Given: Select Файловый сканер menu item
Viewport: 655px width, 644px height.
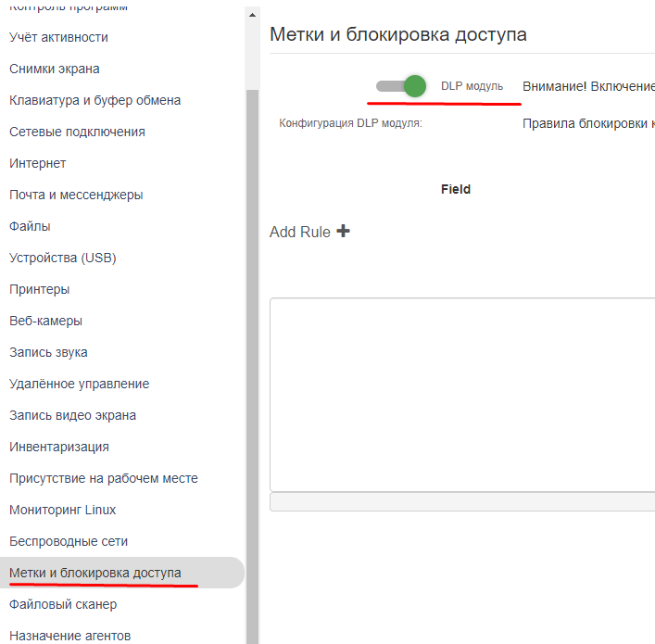Looking at the screenshot, I should 63,604.
